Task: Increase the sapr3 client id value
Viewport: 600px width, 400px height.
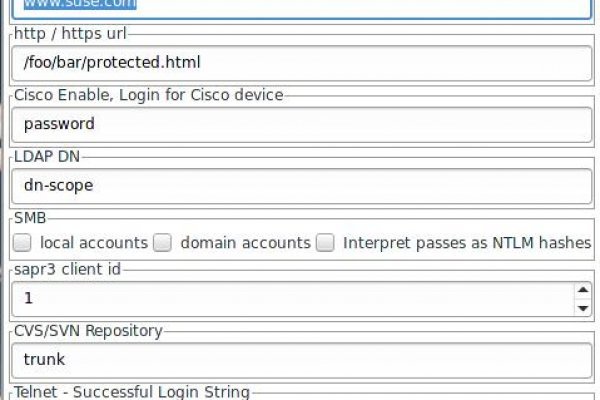Action: coord(582,291)
